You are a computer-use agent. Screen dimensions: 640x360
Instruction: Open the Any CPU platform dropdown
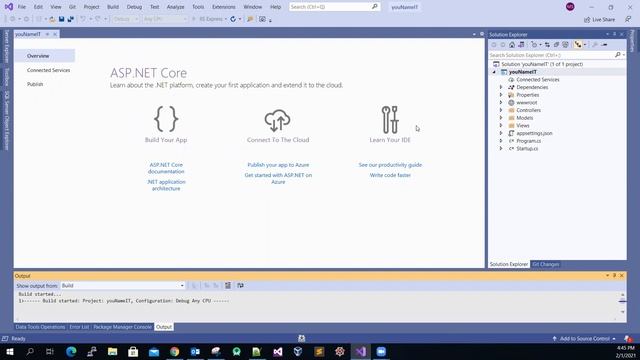[165, 19]
